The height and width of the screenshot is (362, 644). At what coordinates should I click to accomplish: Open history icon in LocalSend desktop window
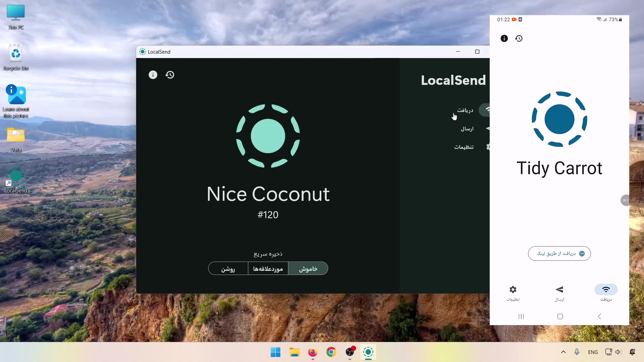coord(170,75)
